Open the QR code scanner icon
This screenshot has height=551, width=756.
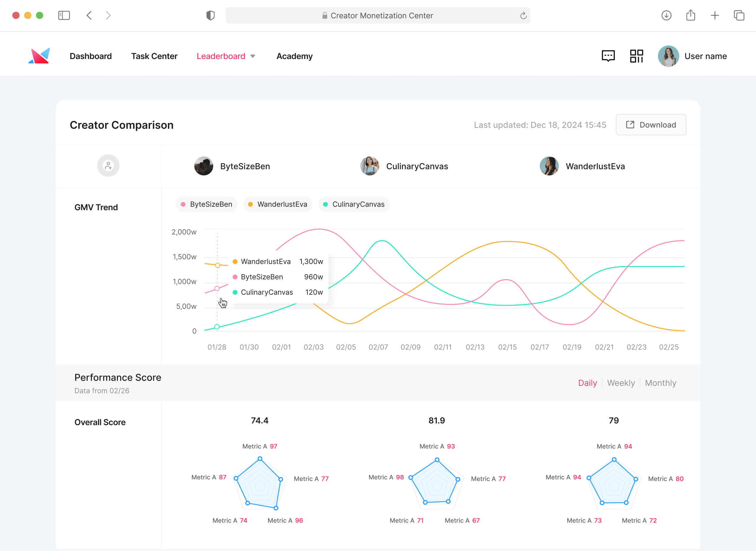636,56
